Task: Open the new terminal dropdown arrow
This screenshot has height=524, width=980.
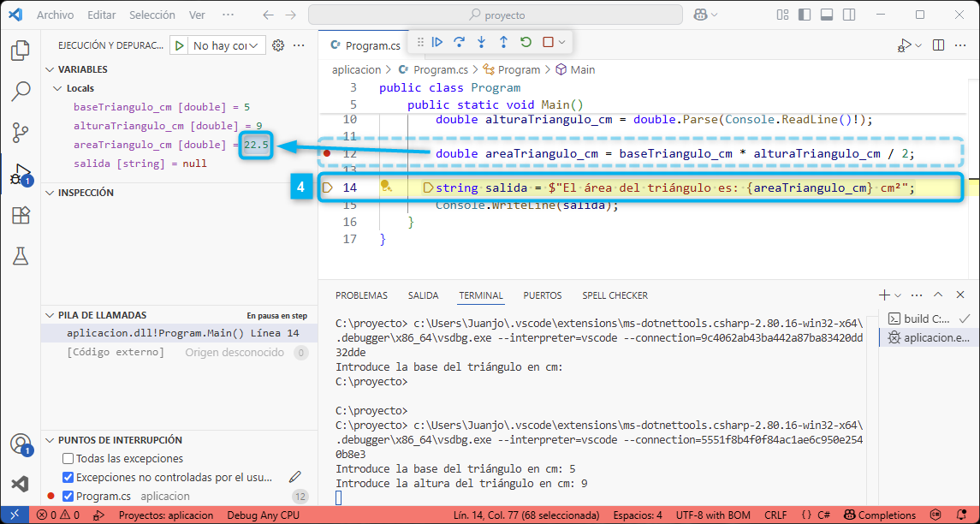Action: (898, 295)
